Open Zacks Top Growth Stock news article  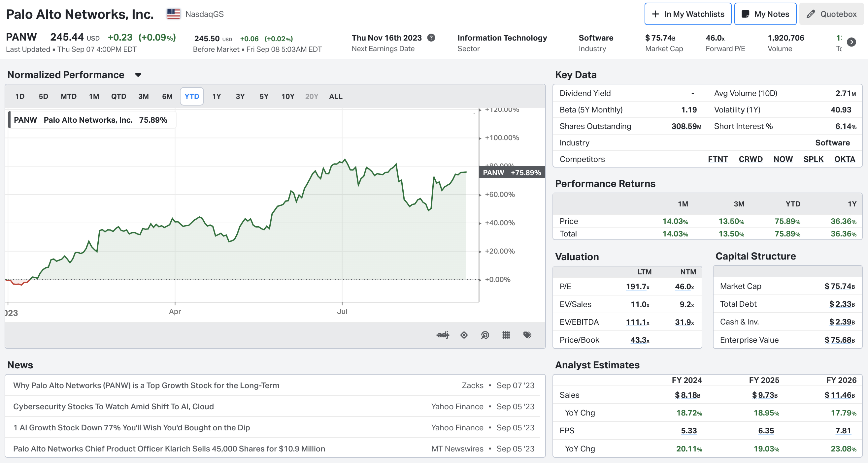(x=146, y=385)
